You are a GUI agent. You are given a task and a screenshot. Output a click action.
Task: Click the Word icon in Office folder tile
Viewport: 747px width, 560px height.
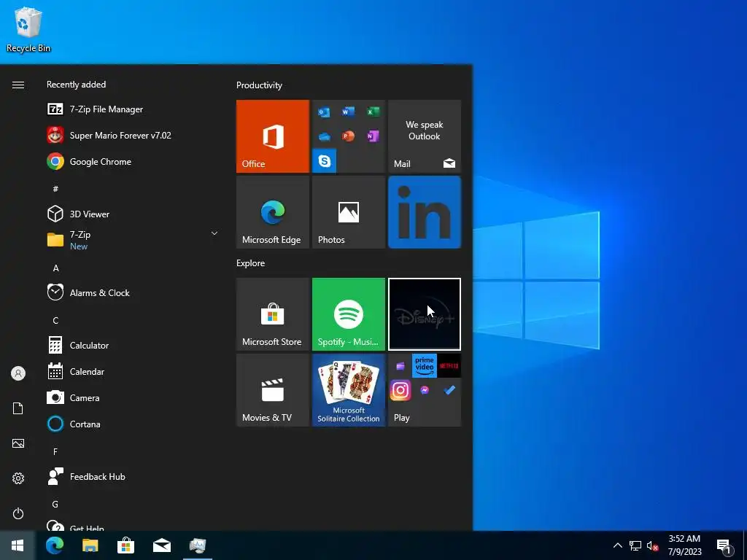[x=348, y=112]
